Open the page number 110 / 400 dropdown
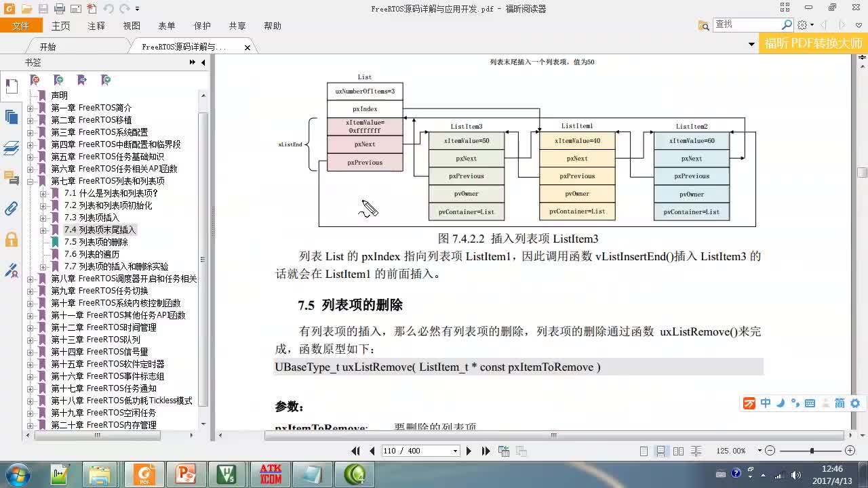 point(455,451)
